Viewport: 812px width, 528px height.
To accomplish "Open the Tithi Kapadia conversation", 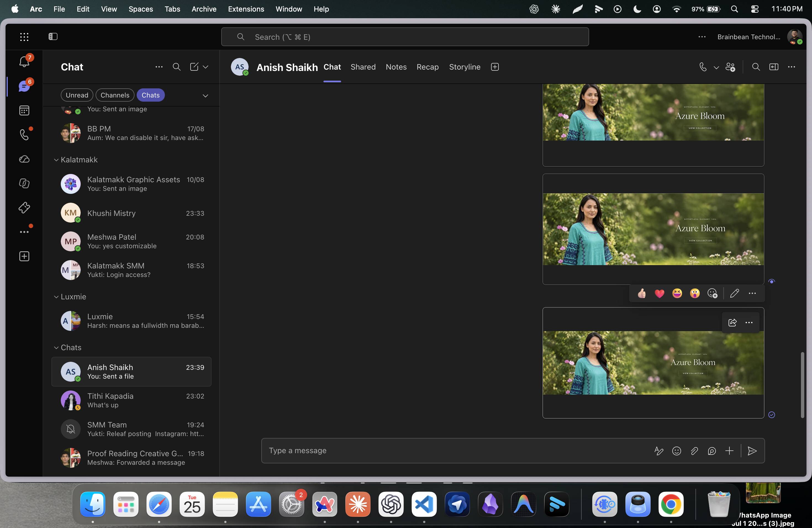I will (x=131, y=400).
